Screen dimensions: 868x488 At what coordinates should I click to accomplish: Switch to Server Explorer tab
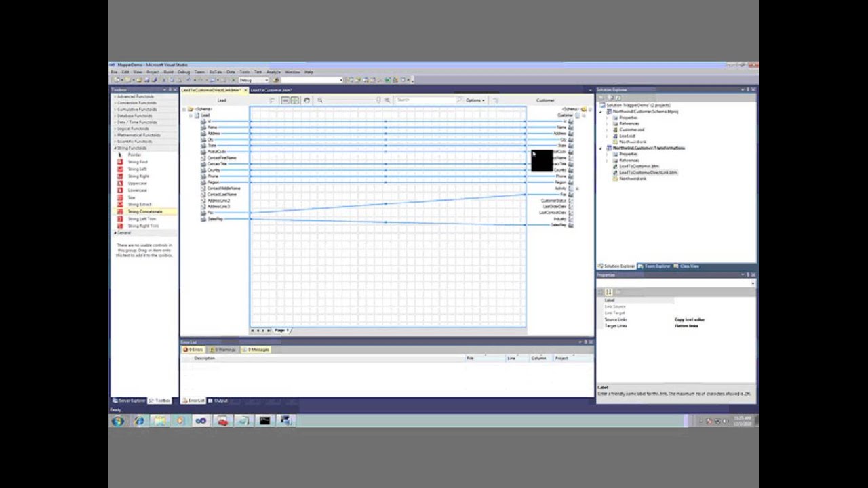[129, 401]
